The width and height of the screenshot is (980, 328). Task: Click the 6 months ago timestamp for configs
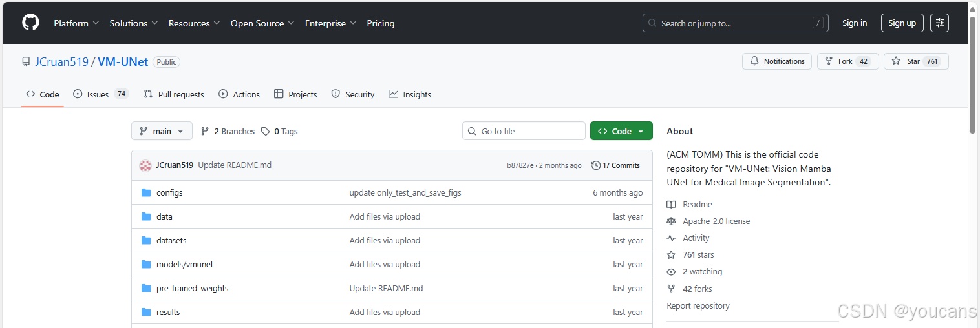click(618, 192)
